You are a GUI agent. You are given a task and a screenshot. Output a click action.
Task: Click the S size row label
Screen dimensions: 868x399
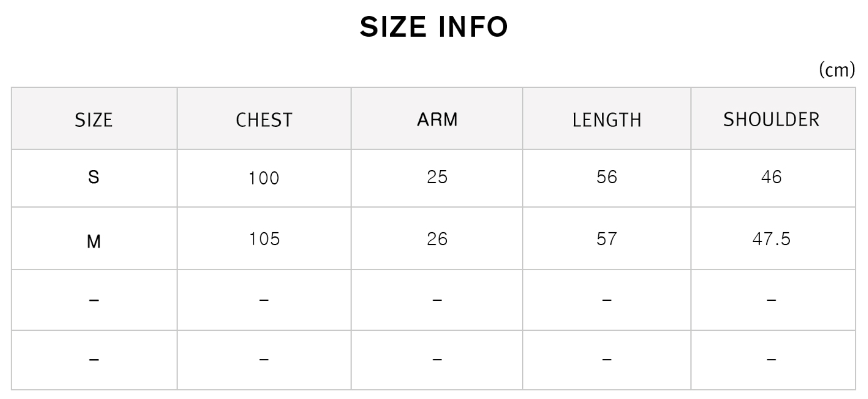[x=94, y=177]
